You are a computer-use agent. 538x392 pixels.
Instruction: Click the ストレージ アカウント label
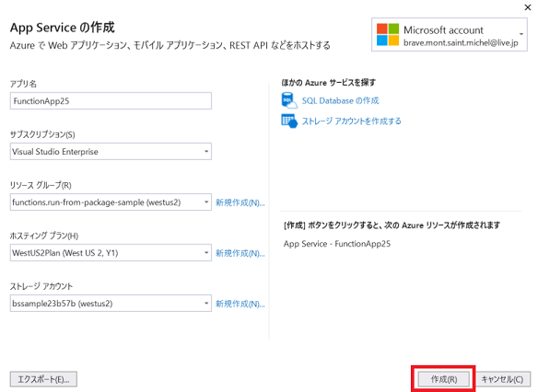pyautogui.click(x=41, y=286)
